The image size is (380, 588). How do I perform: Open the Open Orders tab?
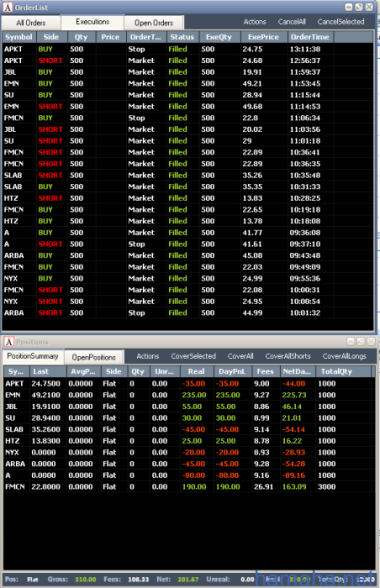tap(154, 23)
